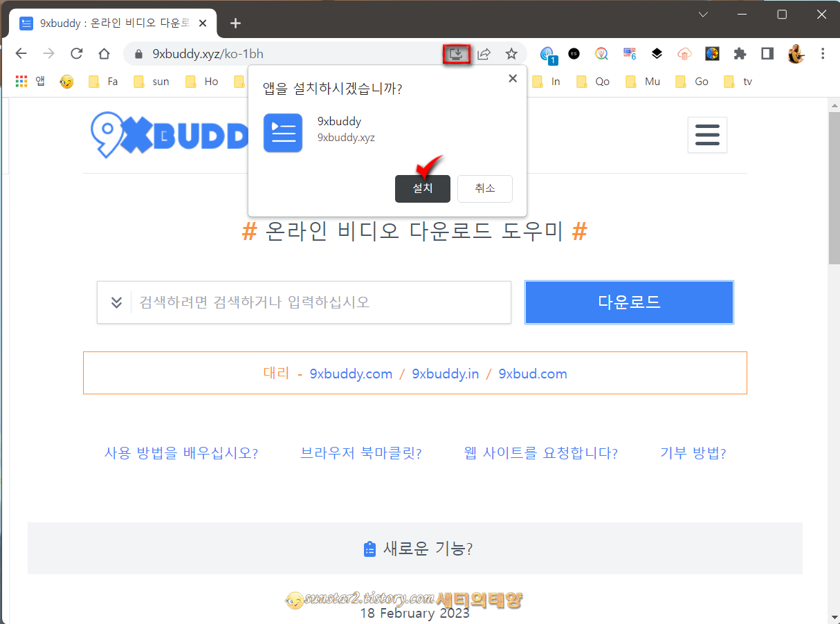Screen dimensions: 840x624
Task: Open the tv bookmark folder
Action: [738, 82]
